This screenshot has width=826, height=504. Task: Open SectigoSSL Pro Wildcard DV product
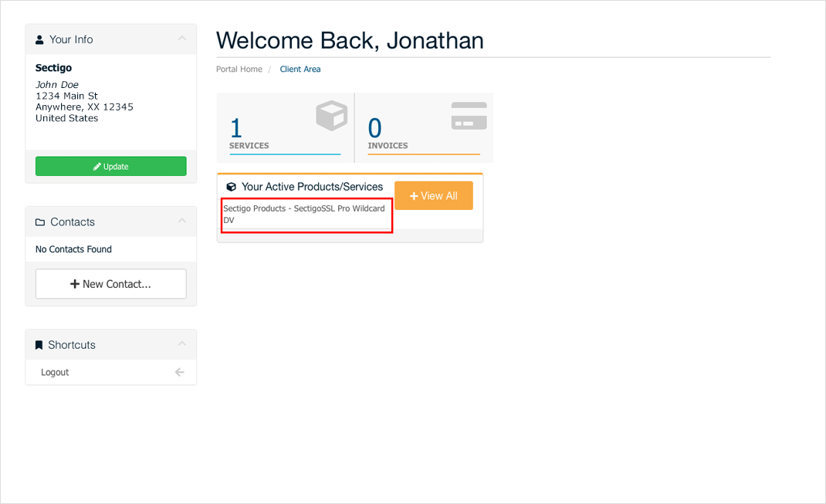tap(303, 215)
